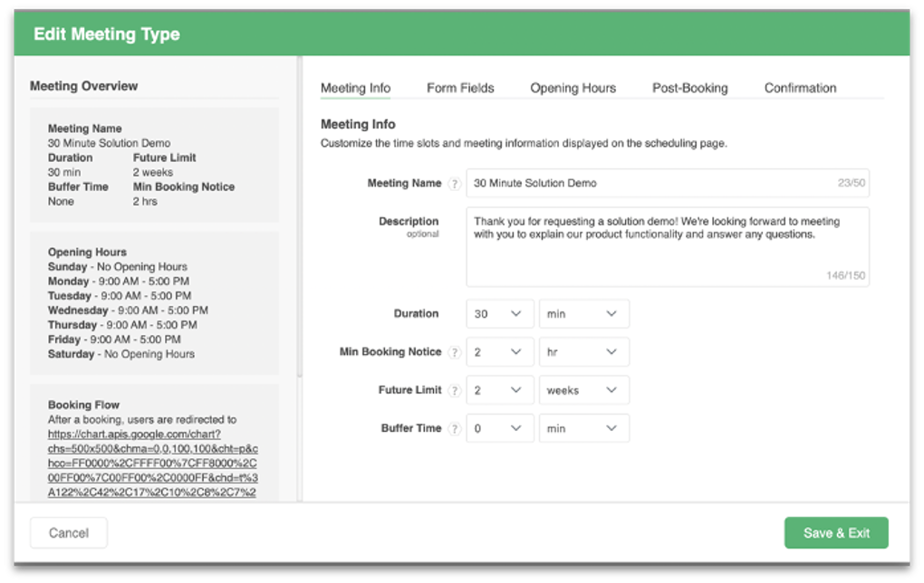Screen dimensions: 924x583
Task: Switch to the Opening Hours tab
Action: [573, 88]
